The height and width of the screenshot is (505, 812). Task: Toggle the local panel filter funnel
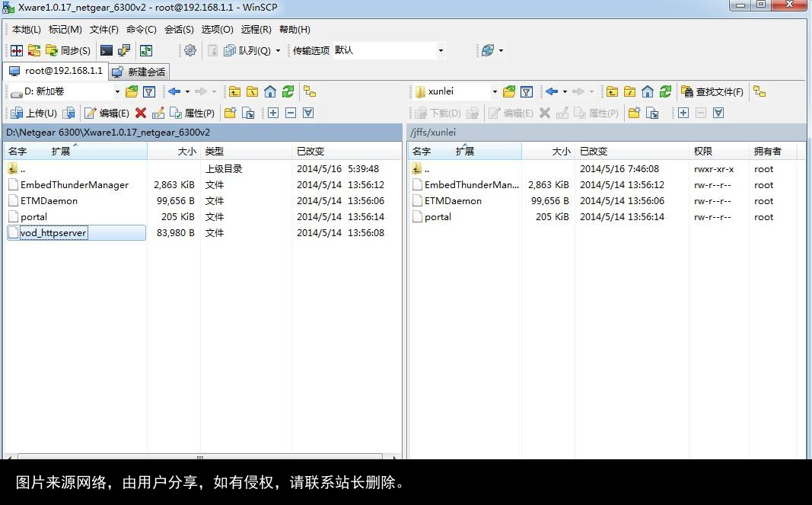[x=149, y=91]
